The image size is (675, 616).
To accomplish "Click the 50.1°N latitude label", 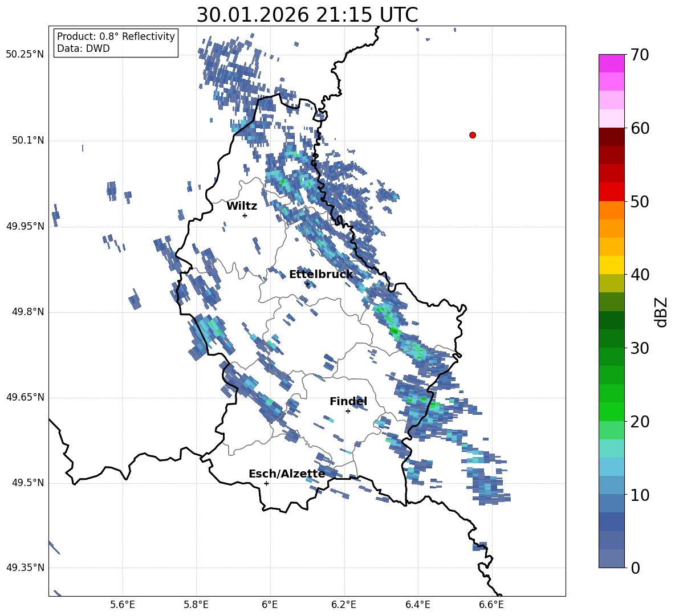I will coord(27,140).
